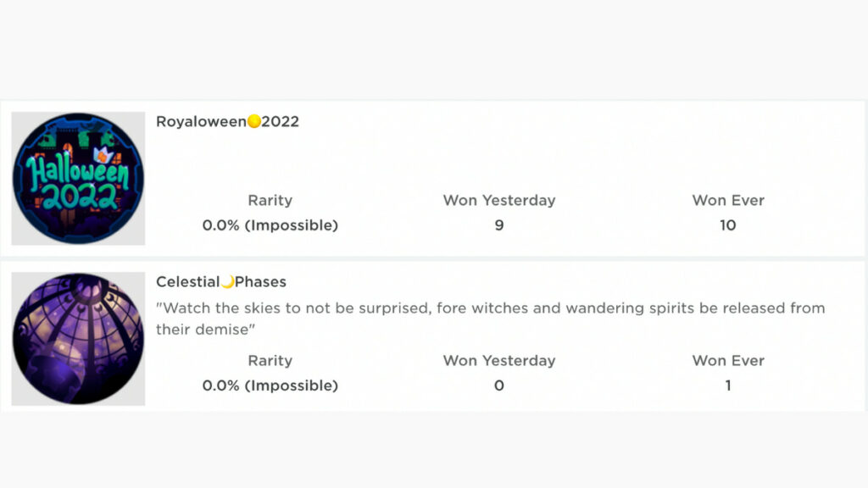This screenshot has width=868, height=488.
Task: Select Royaloween 0.0% (Impossible) rarity value
Action: (270, 225)
